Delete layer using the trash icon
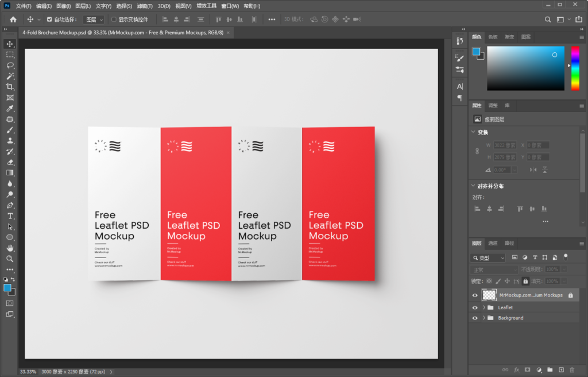Screen dimensions: 588x377 [572, 370]
